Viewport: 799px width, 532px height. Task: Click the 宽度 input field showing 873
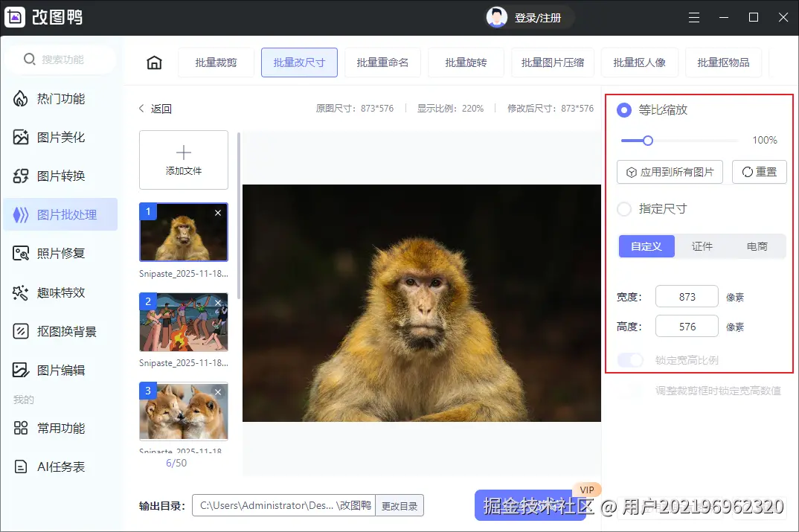(687, 297)
